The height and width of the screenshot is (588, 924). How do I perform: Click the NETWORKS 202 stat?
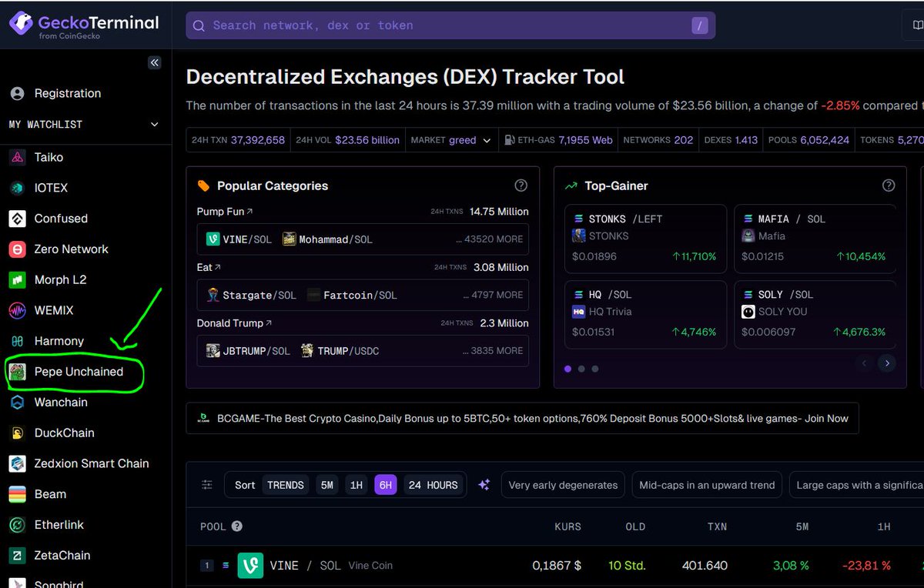pyautogui.click(x=658, y=140)
